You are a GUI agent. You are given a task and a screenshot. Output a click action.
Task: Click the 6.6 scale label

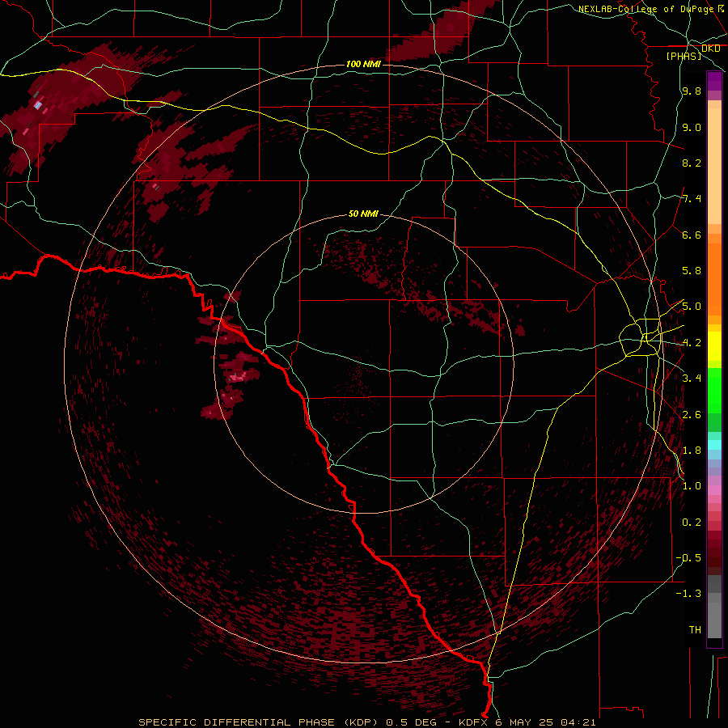point(692,235)
